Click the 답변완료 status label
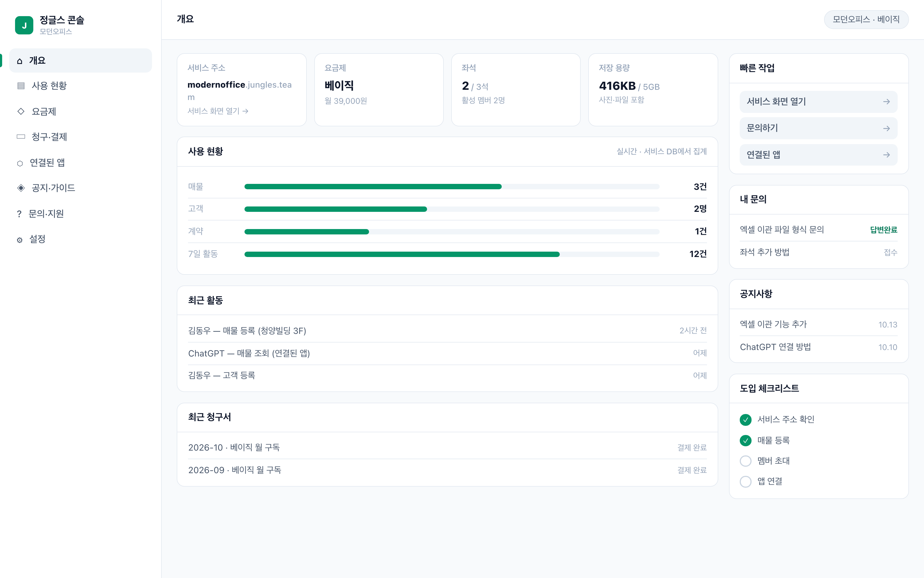This screenshot has height=578, width=924. coord(883,230)
